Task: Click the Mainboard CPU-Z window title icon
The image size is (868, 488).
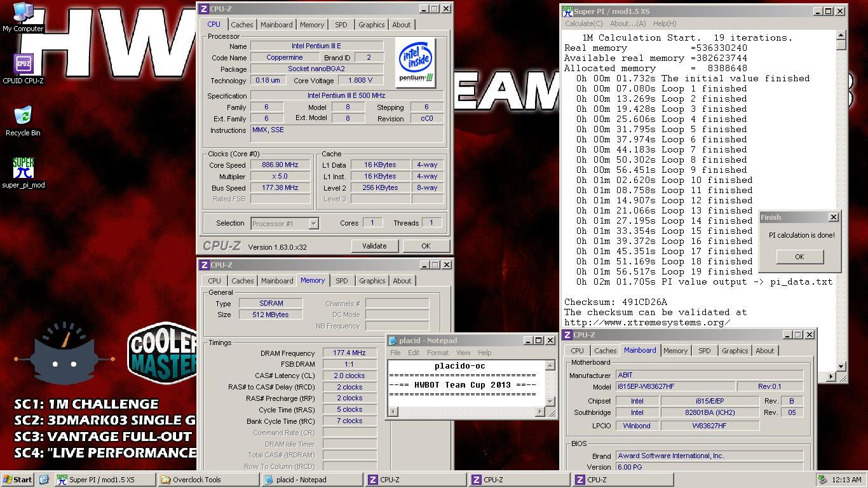Action: click(x=567, y=335)
